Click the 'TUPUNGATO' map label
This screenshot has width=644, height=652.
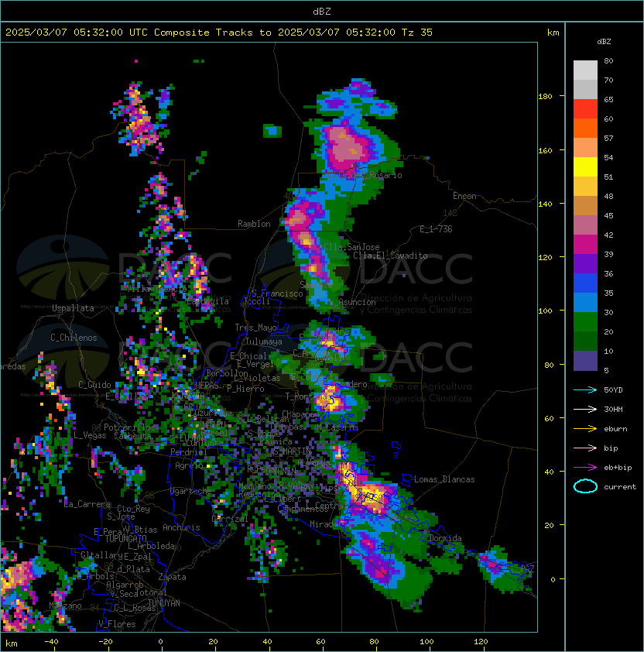point(125,538)
